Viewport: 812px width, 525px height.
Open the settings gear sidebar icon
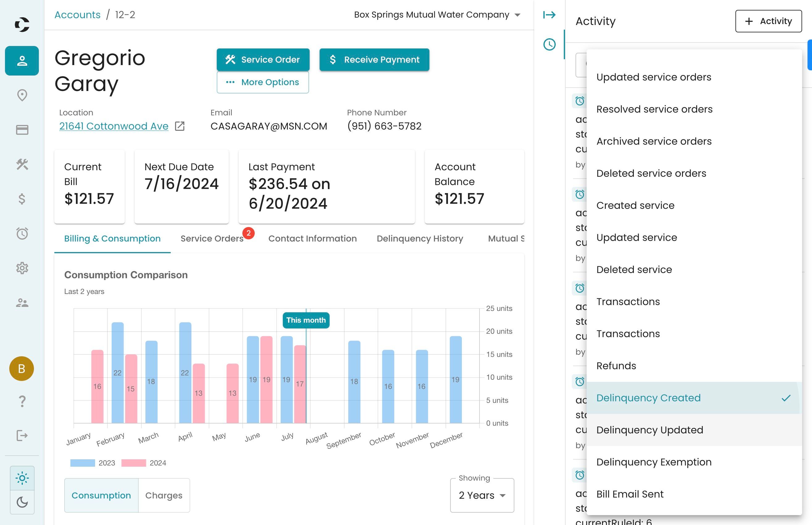pyautogui.click(x=22, y=268)
